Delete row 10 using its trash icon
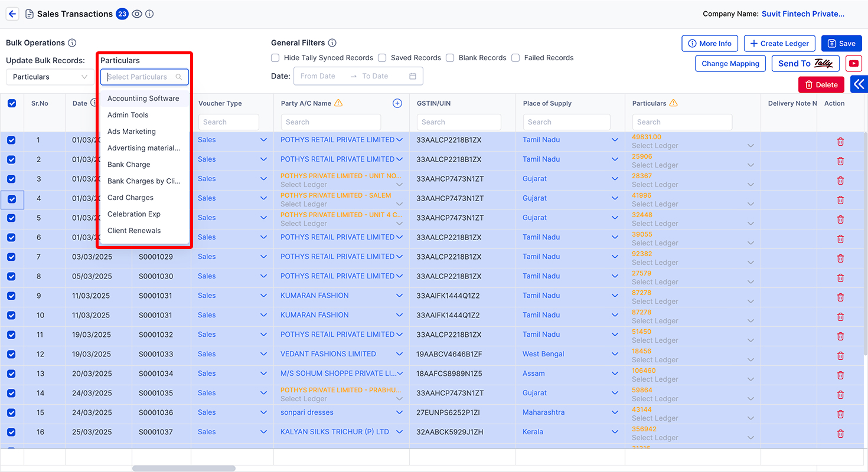The height and width of the screenshot is (472, 868). point(840,317)
